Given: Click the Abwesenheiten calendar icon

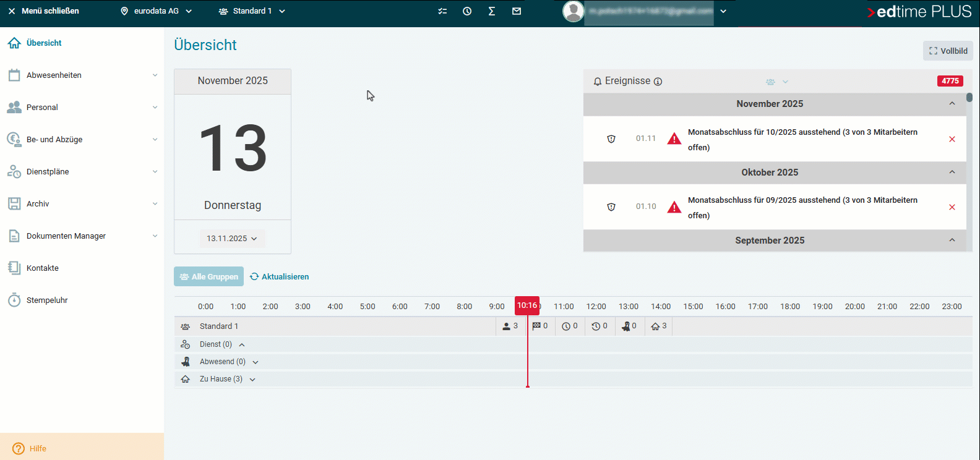Looking at the screenshot, I should 14,75.
